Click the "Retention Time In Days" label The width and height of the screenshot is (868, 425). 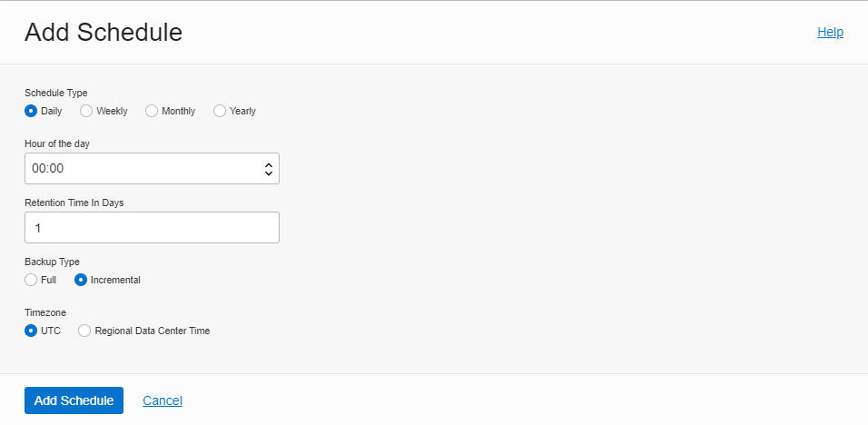click(74, 203)
